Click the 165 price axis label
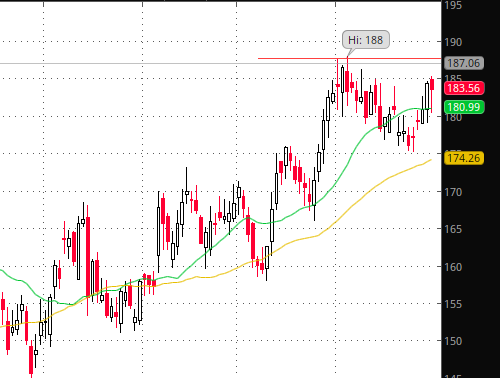Screen dimensions: 500x378 click(453, 229)
